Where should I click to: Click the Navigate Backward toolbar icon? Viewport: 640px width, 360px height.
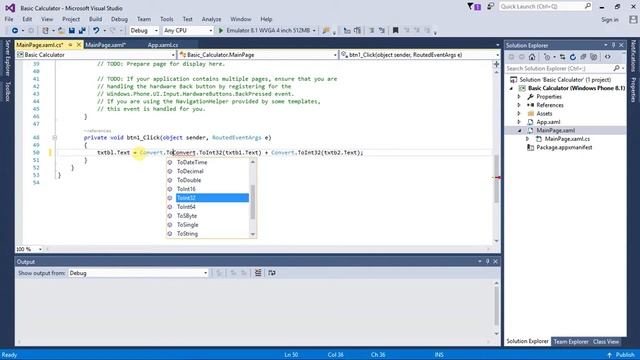tap(15, 31)
